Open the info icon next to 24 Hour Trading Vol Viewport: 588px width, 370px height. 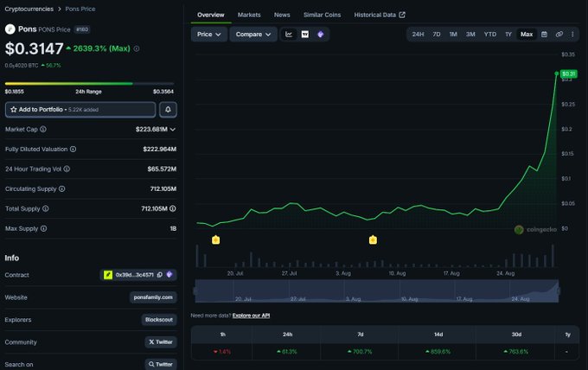tap(67, 169)
